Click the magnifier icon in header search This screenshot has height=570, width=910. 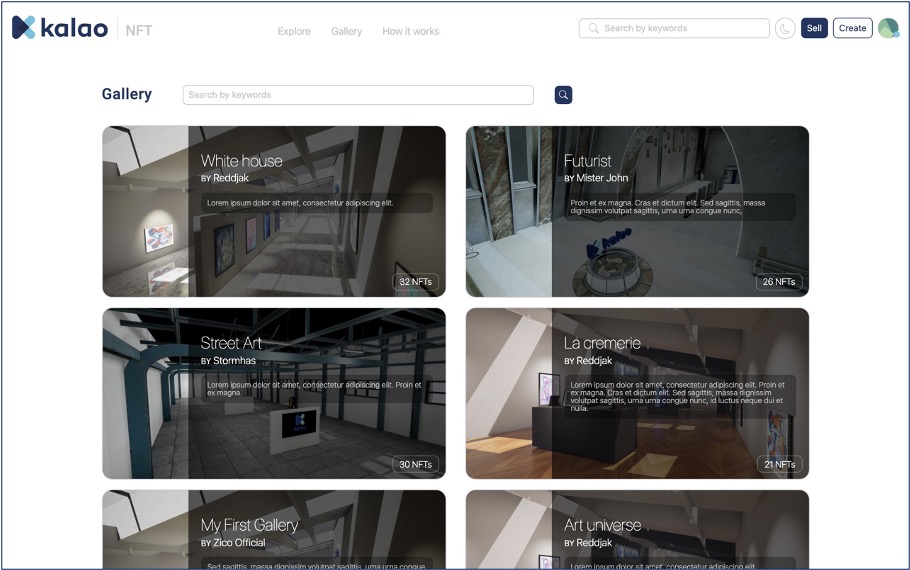click(x=593, y=28)
